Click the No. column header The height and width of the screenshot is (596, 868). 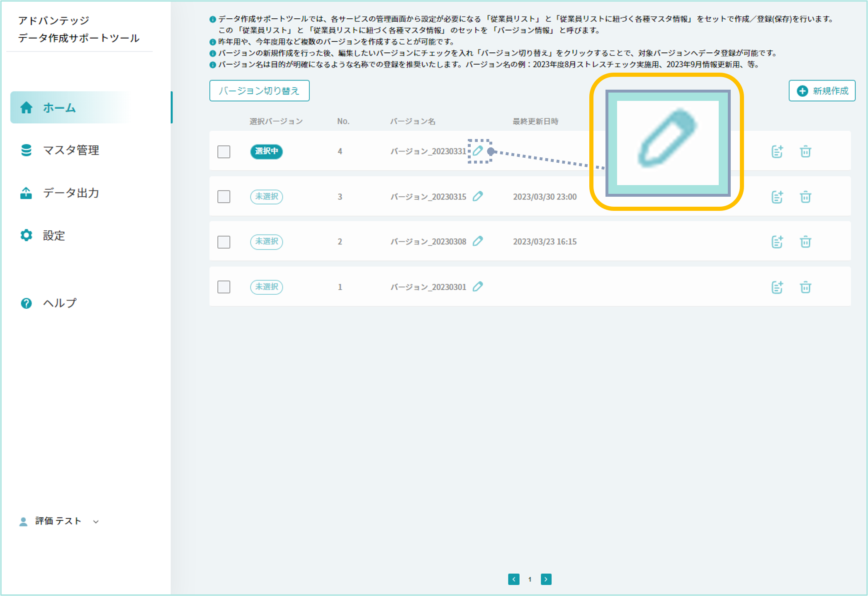pyautogui.click(x=343, y=121)
